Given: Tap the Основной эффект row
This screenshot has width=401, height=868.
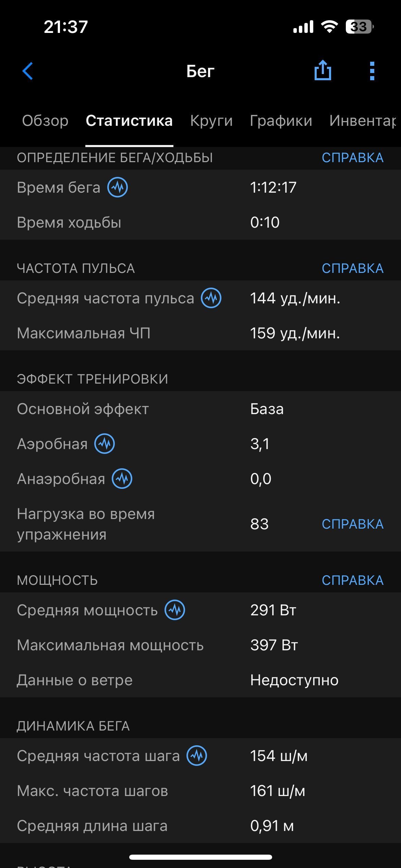Looking at the screenshot, I should (200, 409).
